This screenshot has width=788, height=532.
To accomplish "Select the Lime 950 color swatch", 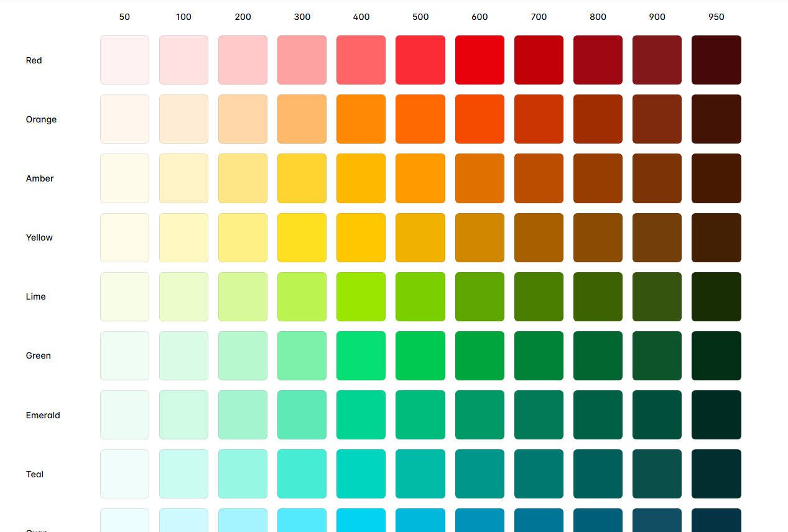I will [716, 296].
